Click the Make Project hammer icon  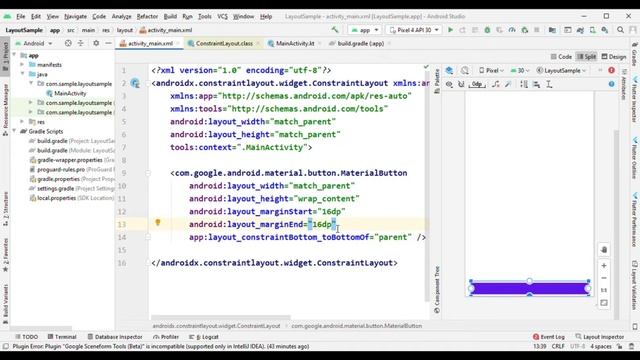click(335, 30)
